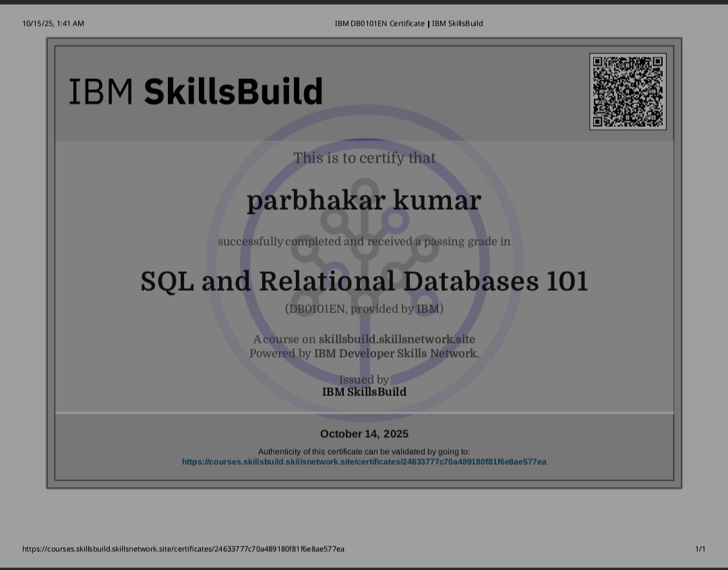Click the text skillsbuild.skillsnetwork.site
The image size is (728, 570).
(397, 339)
